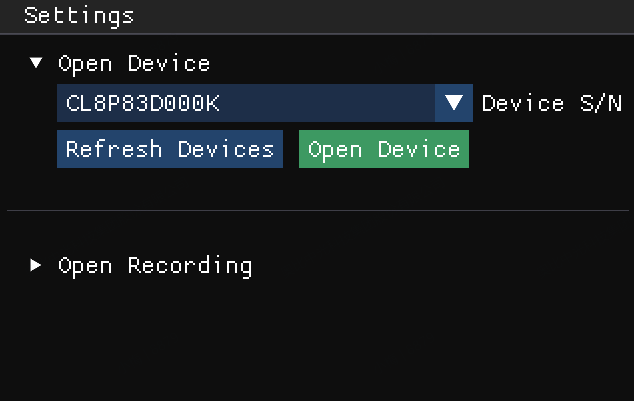Click the Open Recording header label
This screenshot has width=634, height=401.
point(155,266)
